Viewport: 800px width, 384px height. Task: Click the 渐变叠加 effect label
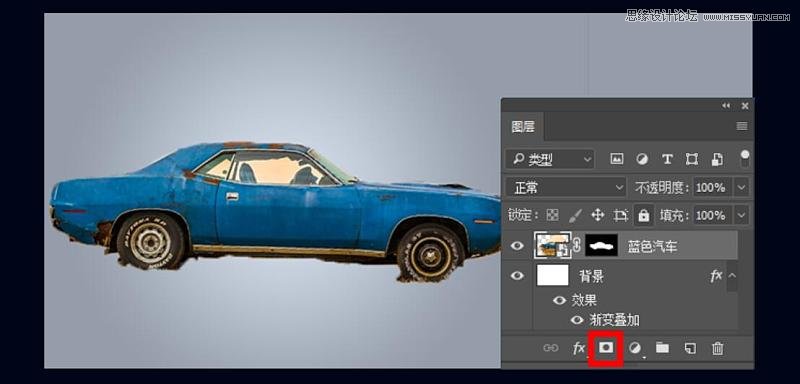point(614,320)
